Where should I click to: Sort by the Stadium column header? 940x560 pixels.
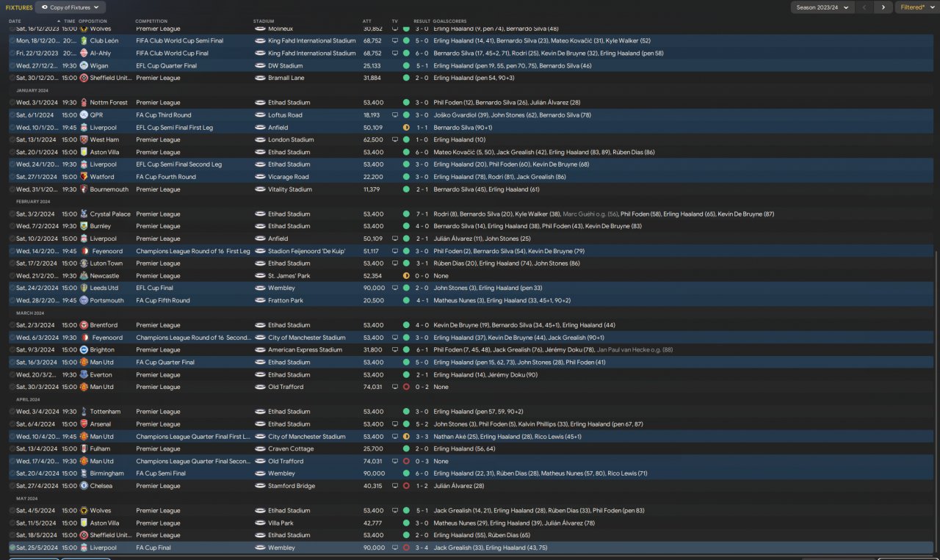pyautogui.click(x=264, y=21)
